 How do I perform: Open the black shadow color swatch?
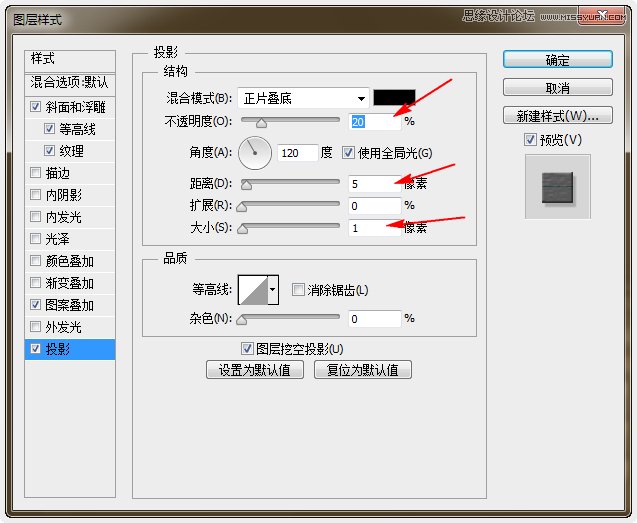(394, 98)
